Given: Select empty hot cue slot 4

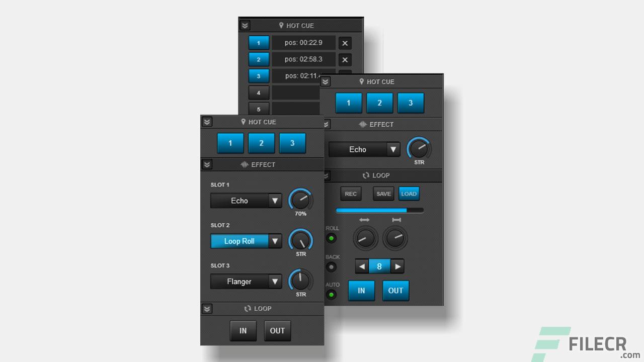Looking at the screenshot, I should point(259,93).
